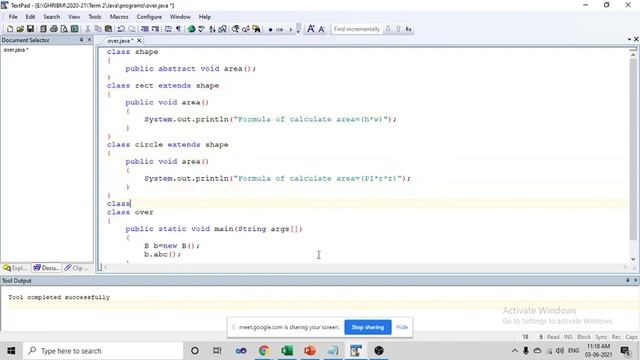Open a file using the folder icon

[x=20, y=29]
